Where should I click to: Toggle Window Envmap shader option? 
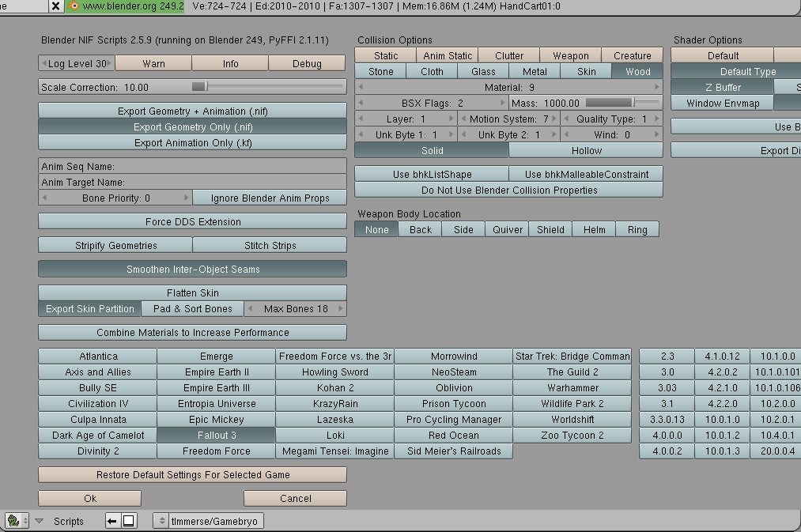point(723,103)
